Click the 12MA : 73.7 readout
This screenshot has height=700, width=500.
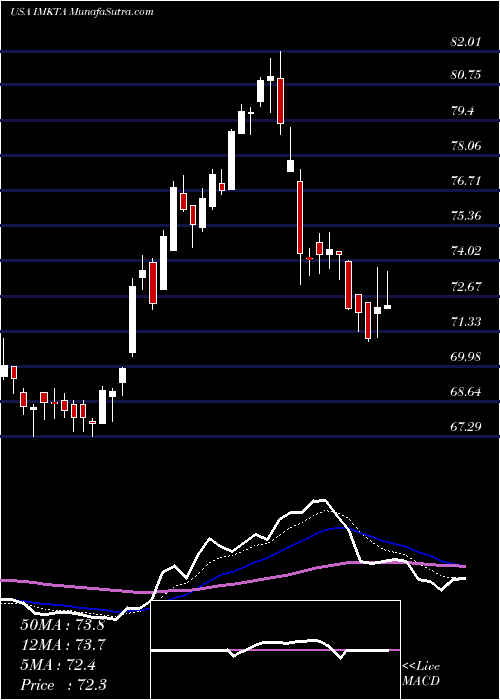tap(62, 645)
